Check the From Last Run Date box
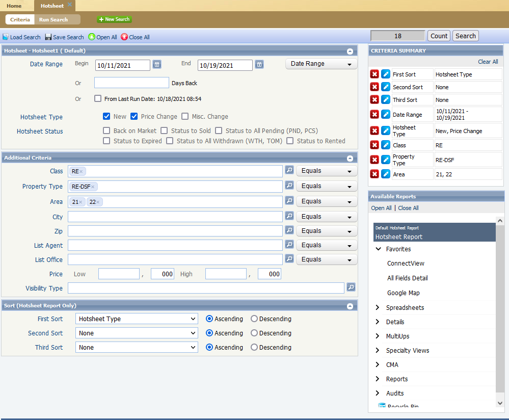The image size is (509, 420). pyautogui.click(x=98, y=98)
